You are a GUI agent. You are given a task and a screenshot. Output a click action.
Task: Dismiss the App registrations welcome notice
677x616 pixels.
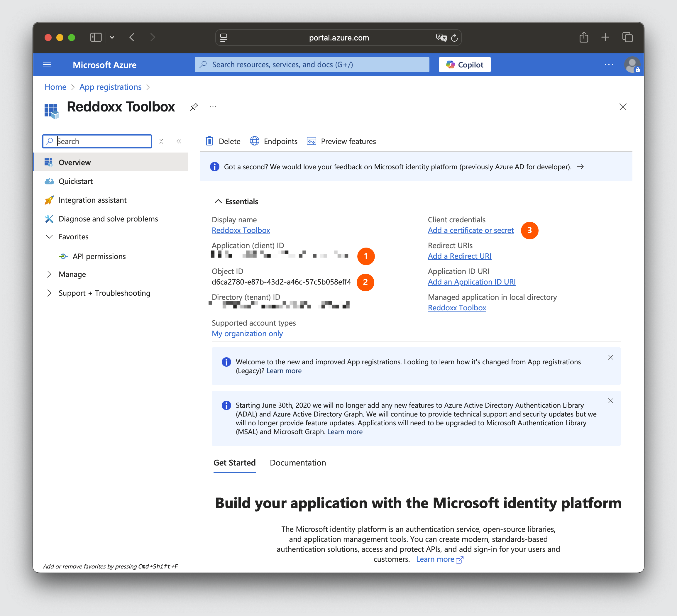(x=610, y=357)
